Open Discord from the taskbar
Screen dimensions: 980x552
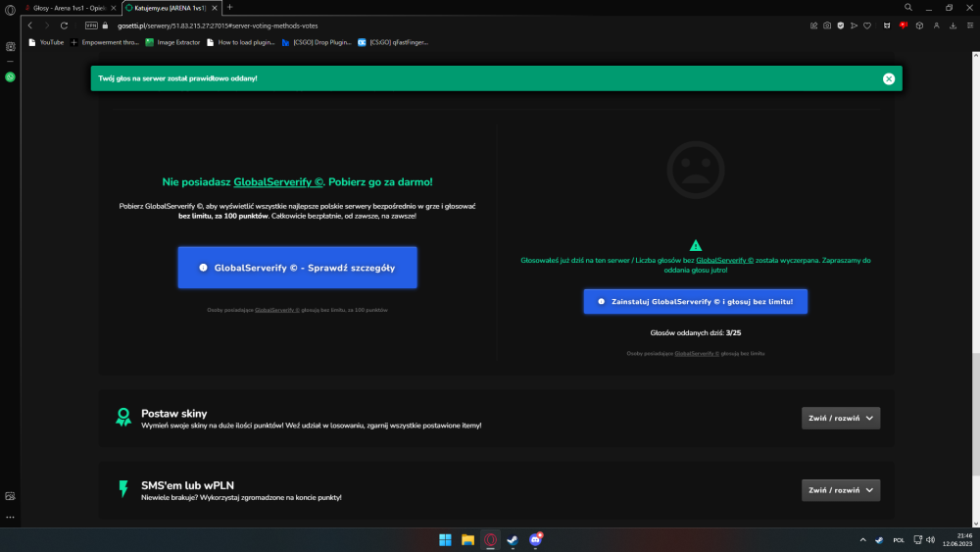536,540
